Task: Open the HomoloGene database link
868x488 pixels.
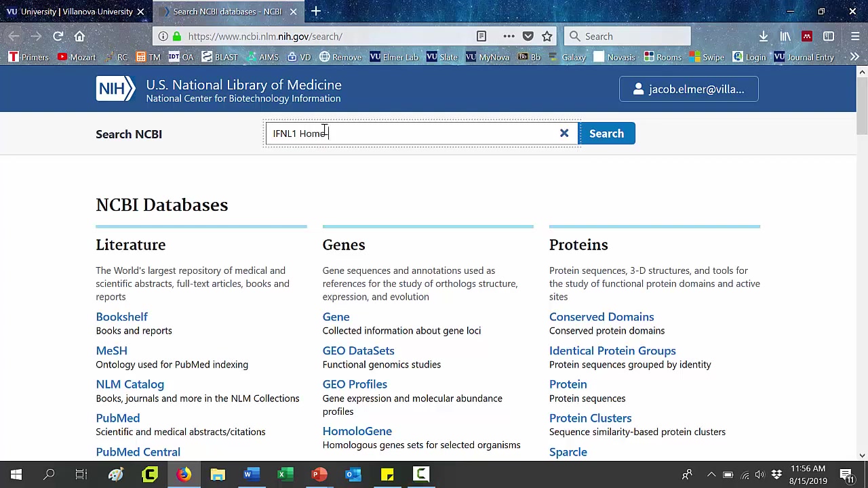Action: coord(357,431)
